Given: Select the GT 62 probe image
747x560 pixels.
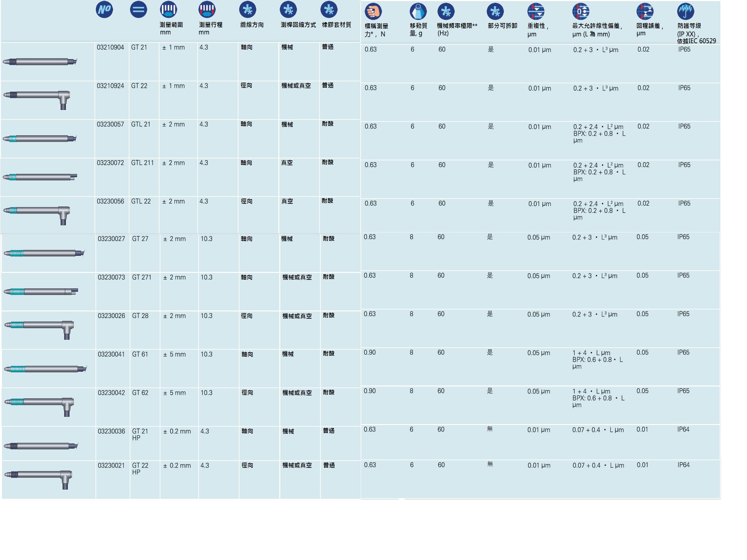Looking at the screenshot, I should pyautogui.click(x=39, y=407).
